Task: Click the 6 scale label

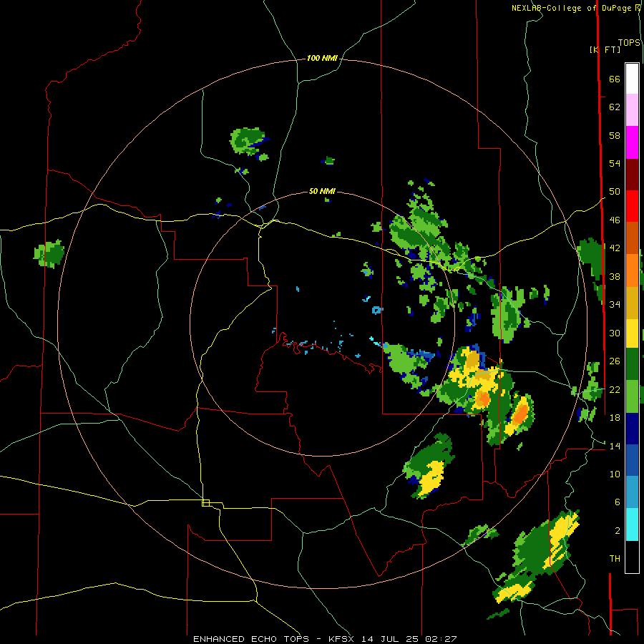Action: click(618, 502)
